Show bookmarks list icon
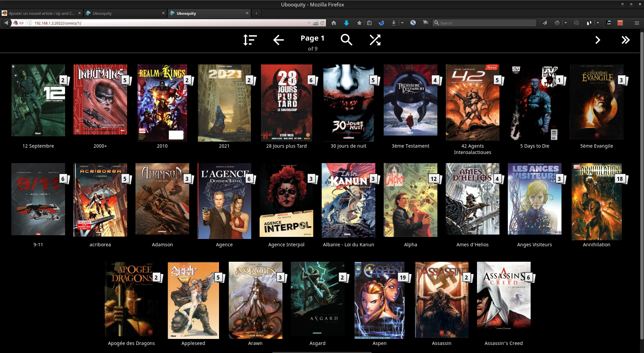 (x=369, y=23)
